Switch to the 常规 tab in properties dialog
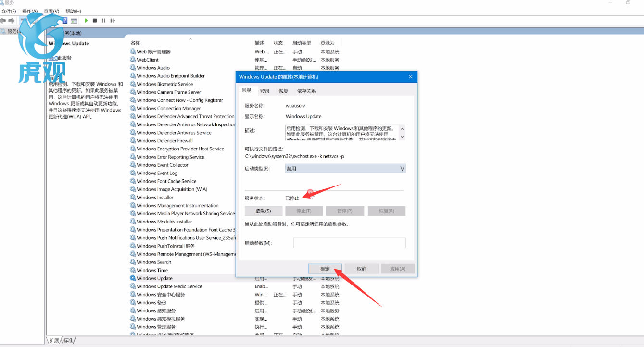This screenshot has width=644, height=347. [247, 90]
